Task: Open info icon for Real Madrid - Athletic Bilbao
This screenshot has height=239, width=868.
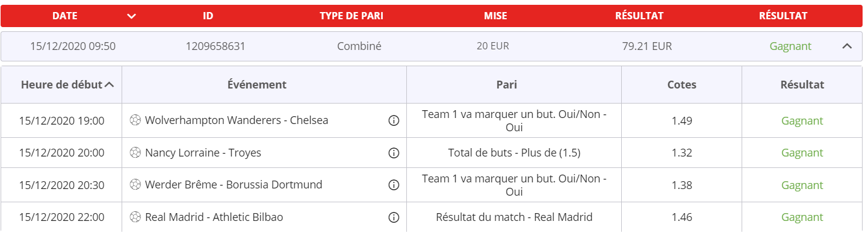Action: (x=394, y=217)
